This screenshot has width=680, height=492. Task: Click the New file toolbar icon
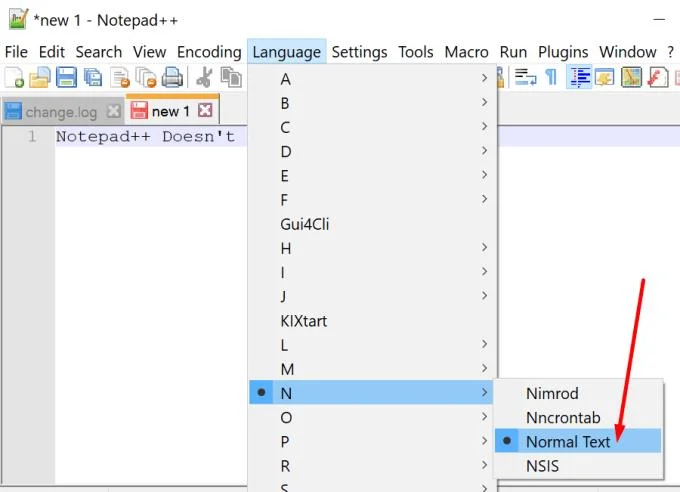pyautogui.click(x=14, y=77)
